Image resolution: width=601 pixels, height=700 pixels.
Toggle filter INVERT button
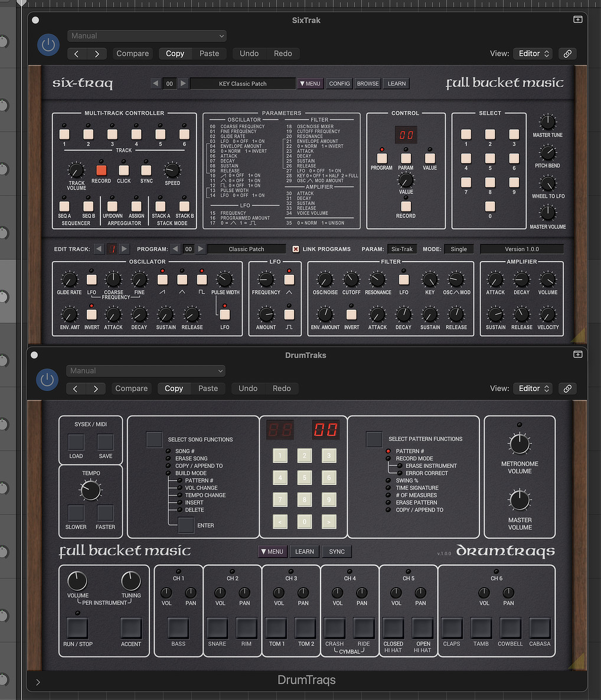(352, 314)
